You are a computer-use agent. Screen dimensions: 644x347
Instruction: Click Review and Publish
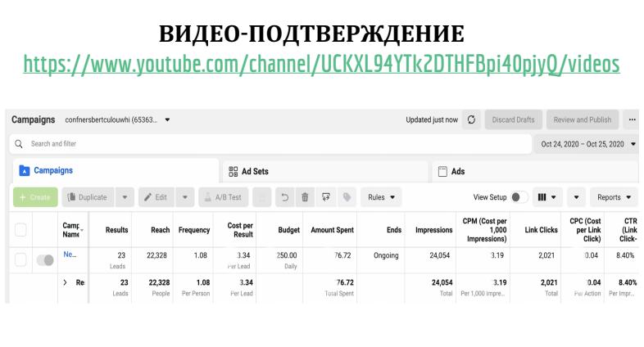[x=583, y=119]
